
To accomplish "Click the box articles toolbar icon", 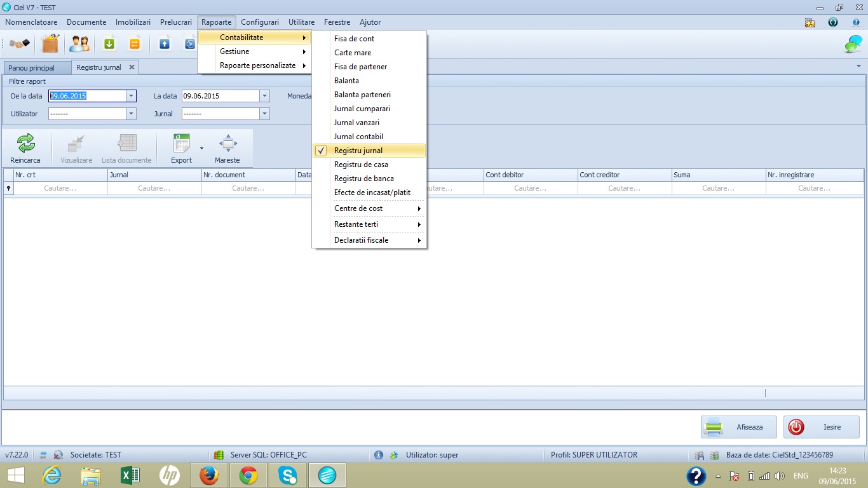I will pos(50,44).
